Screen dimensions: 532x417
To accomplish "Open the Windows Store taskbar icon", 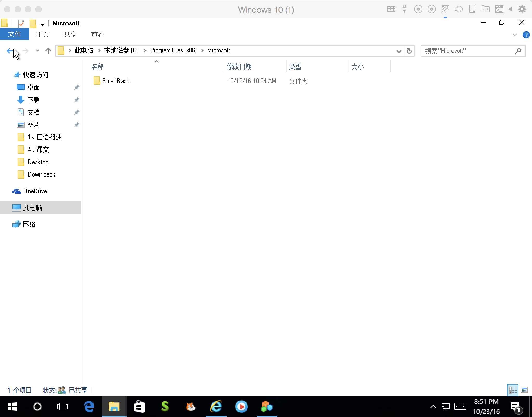I will point(139,407).
